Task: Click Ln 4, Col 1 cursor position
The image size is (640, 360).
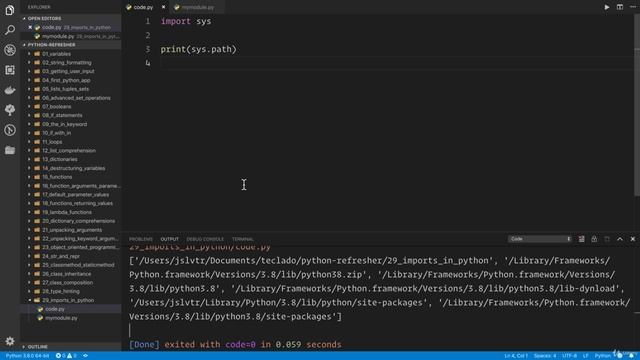Action: tap(516, 356)
